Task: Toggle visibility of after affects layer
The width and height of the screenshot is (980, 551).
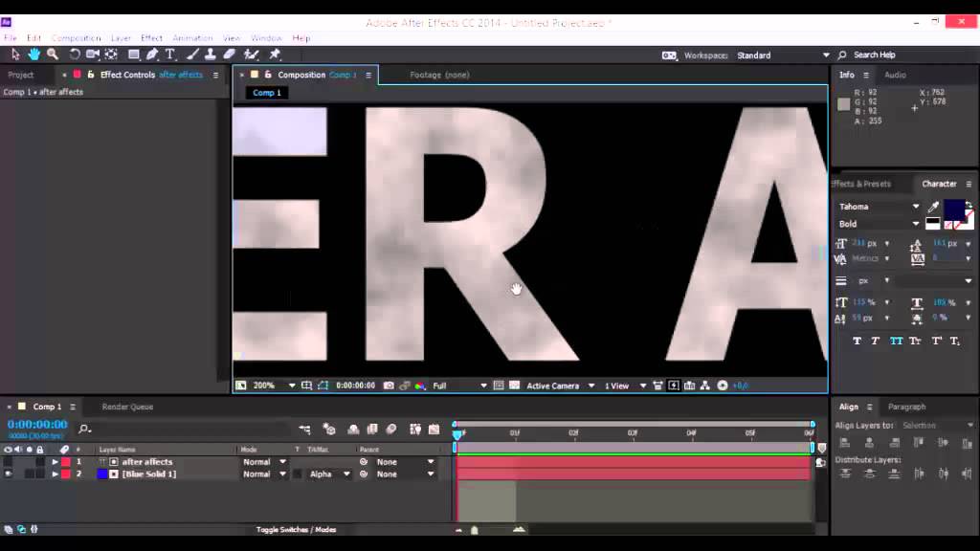Action: coord(8,462)
